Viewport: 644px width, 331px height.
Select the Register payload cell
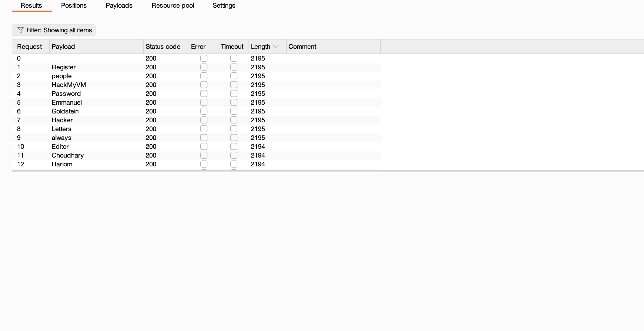(x=97, y=67)
